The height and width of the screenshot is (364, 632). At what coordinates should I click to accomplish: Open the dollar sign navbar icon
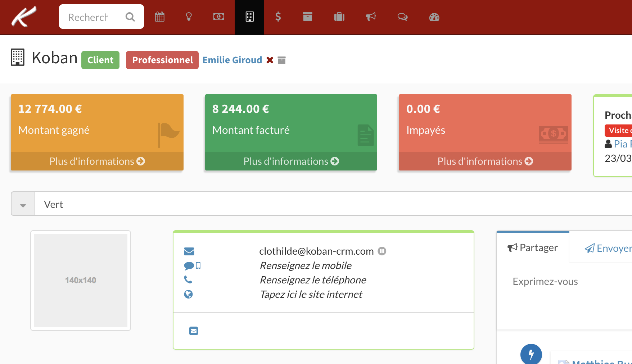[278, 17]
